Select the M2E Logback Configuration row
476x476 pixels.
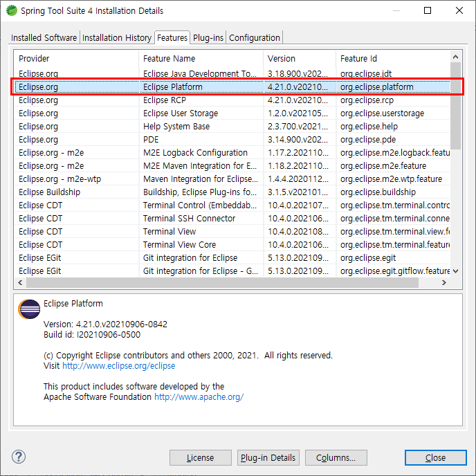coord(232,152)
